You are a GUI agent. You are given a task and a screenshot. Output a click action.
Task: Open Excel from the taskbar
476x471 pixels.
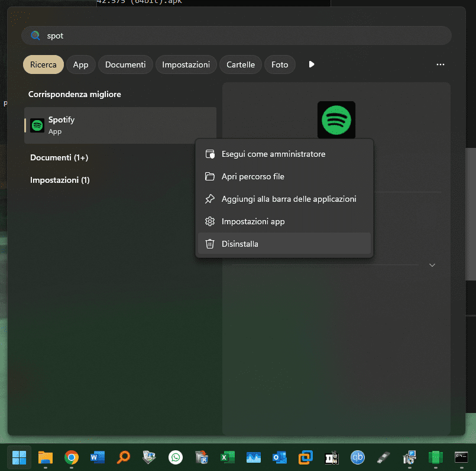[228, 457]
